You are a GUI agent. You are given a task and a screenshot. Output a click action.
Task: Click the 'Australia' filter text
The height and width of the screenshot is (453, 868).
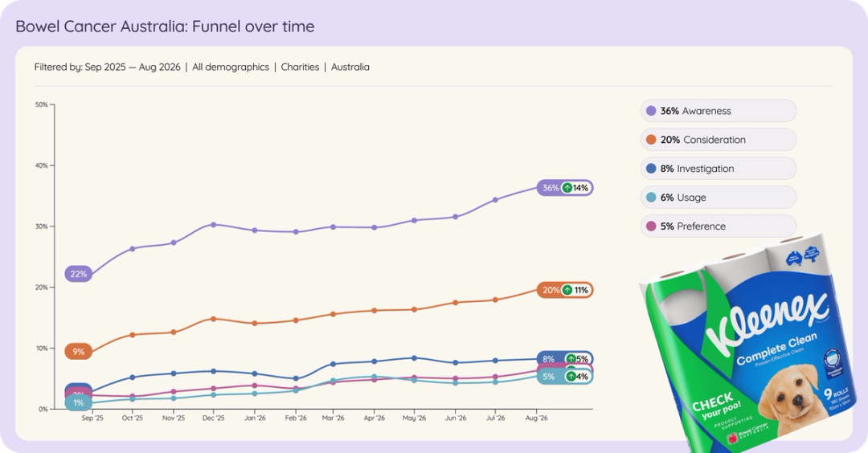point(350,67)
